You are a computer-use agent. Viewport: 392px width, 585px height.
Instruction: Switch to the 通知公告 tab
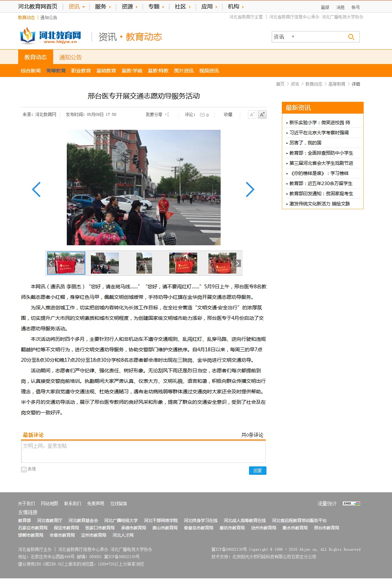coord(70,57)
